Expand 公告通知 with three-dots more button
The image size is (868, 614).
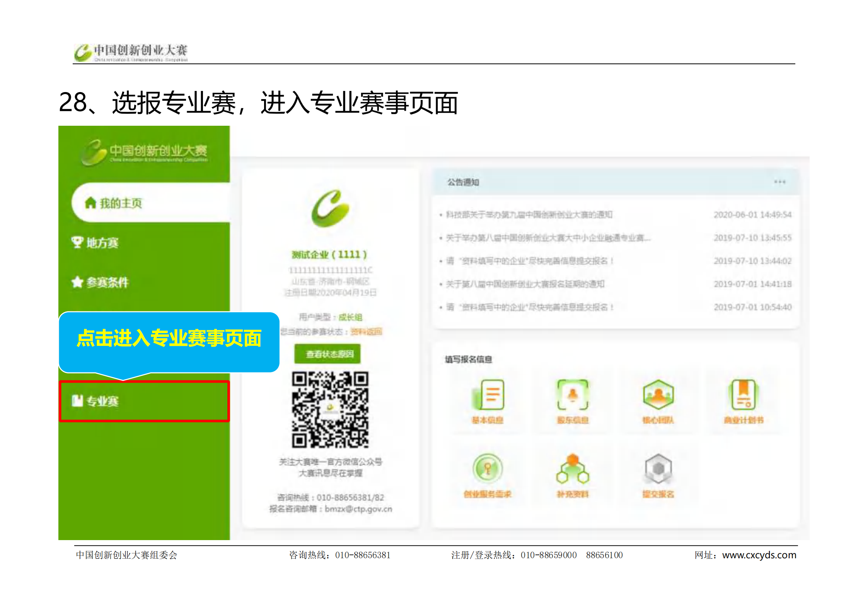coord(779,182)
